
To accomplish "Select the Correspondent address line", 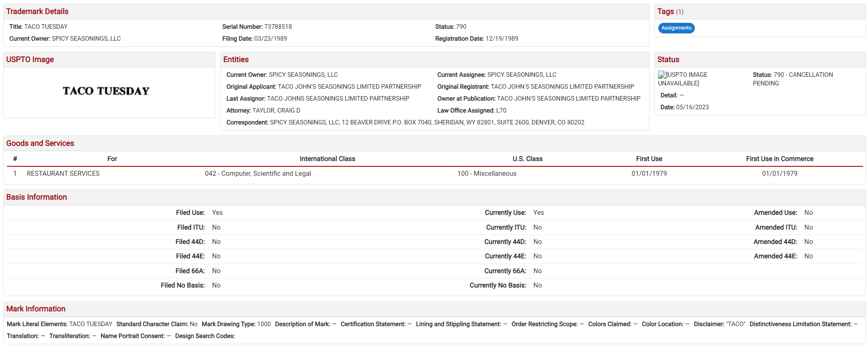I will pos(405,122).
